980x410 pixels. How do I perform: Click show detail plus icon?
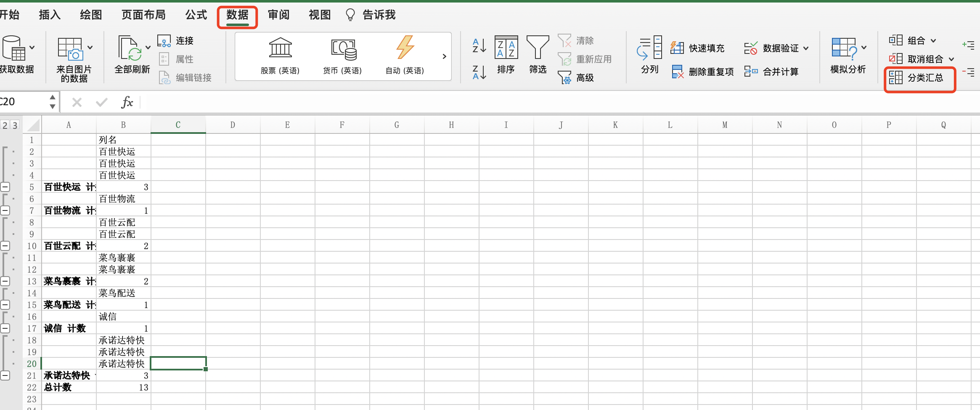pos(968,45)
